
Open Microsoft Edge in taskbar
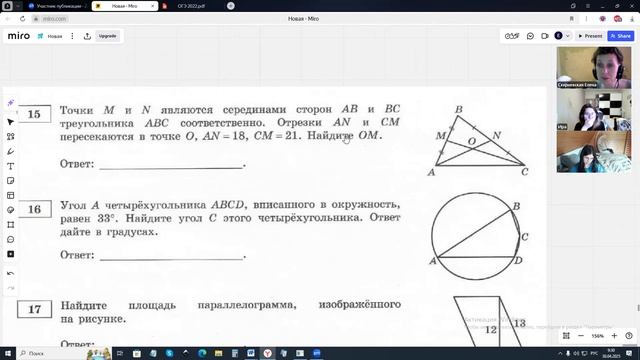(x=202, y=353)
